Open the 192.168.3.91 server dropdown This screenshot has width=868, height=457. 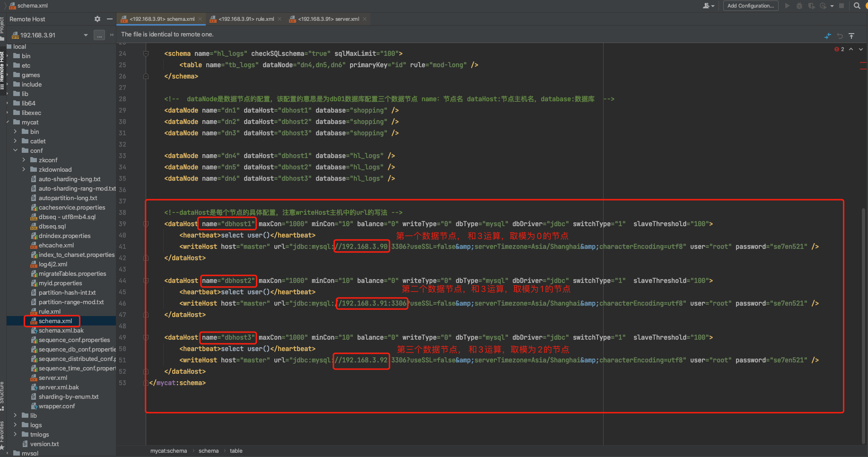pos(86,35)
